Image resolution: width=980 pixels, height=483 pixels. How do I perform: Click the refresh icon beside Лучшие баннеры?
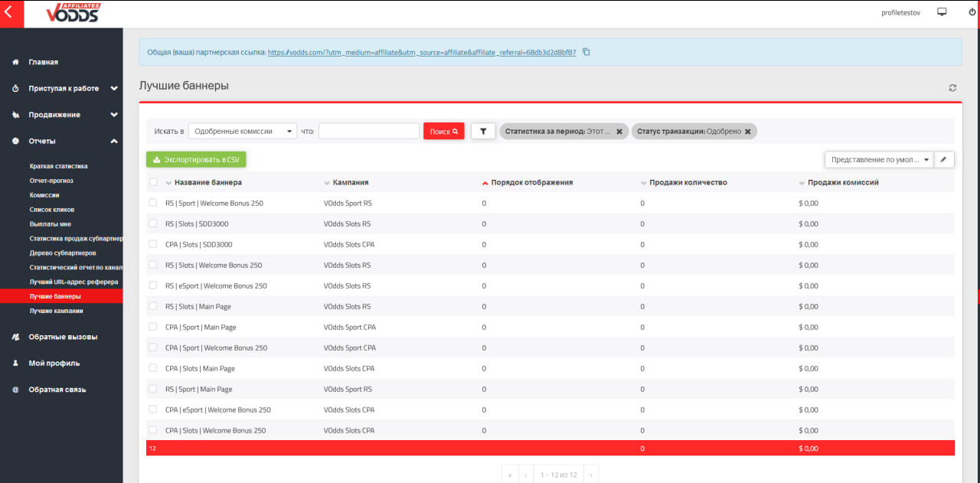click(x=952, y=88)
